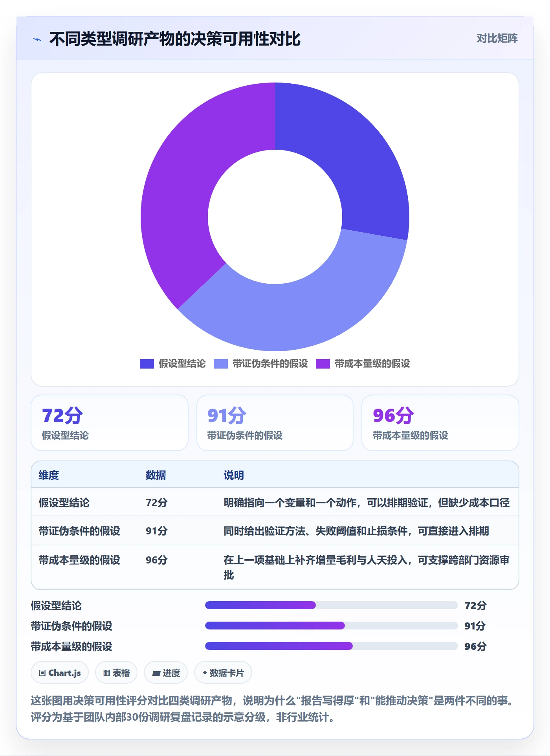
Task: Click the 对比矩阵 label in header
Action: [x=497, y=39]
